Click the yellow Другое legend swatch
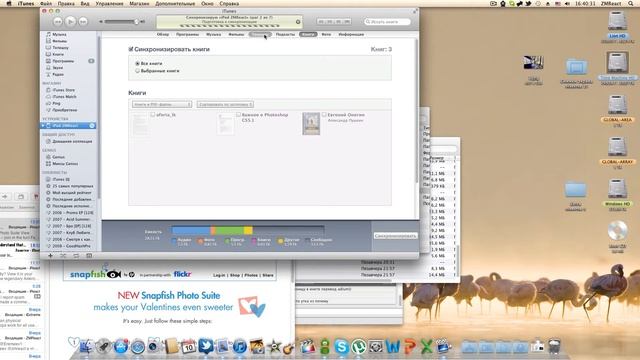640x360 pixels. tap(280, 241)
